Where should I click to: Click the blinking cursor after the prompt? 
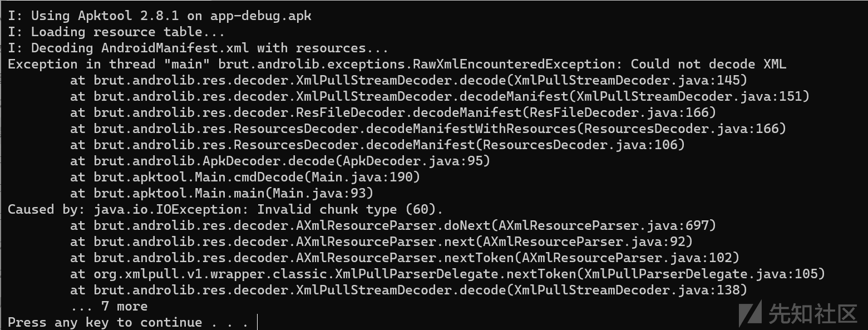coord(258,322)
